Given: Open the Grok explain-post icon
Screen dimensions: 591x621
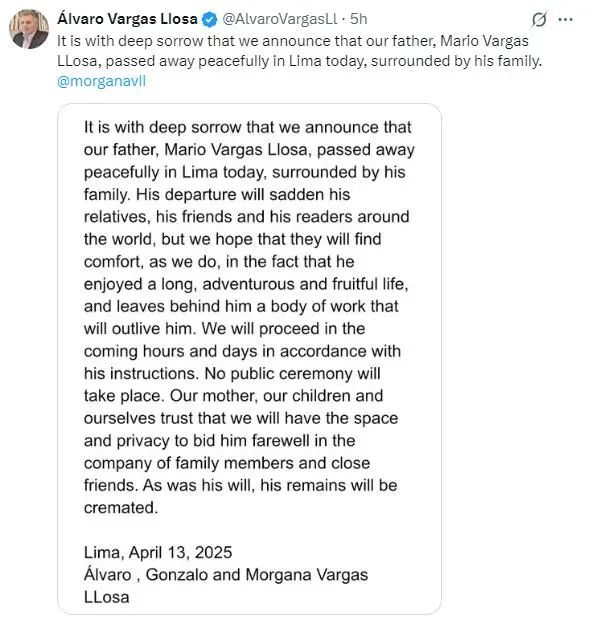Looking at the screenshot, I should (539, 19).
